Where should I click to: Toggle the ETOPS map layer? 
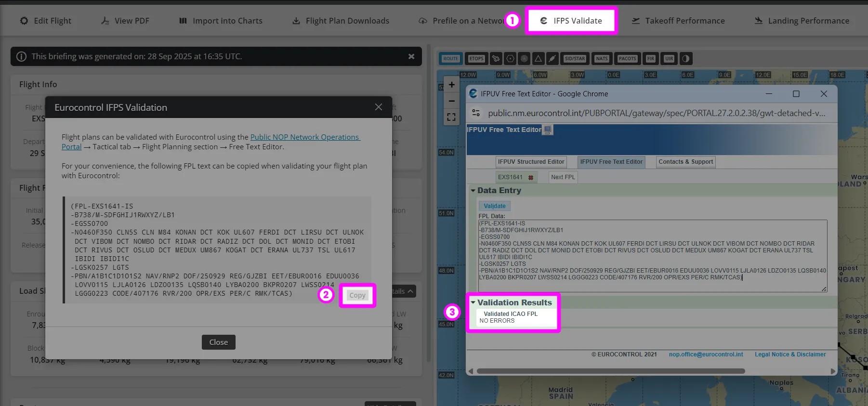coord(476,59)
